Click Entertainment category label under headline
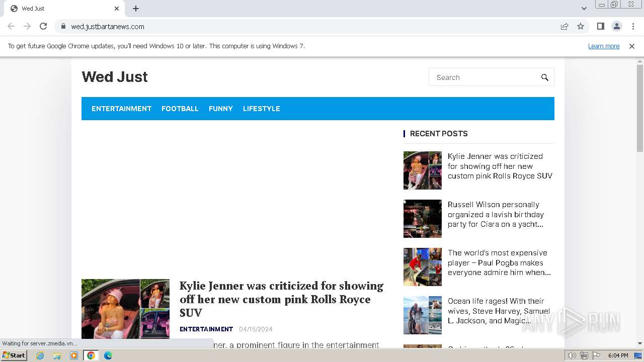644x362 pixels. [206, 329]
